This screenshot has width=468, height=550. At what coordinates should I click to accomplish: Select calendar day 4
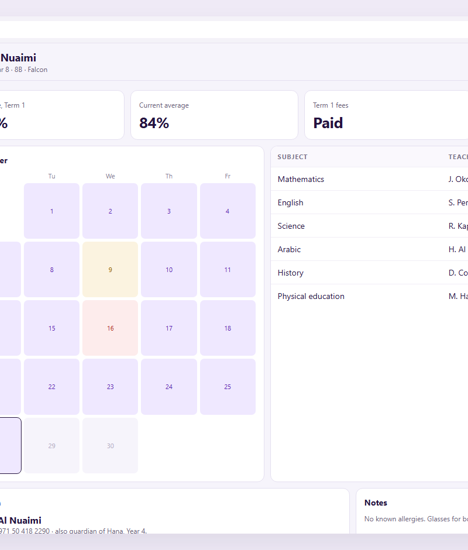click(x=228, y=211)
